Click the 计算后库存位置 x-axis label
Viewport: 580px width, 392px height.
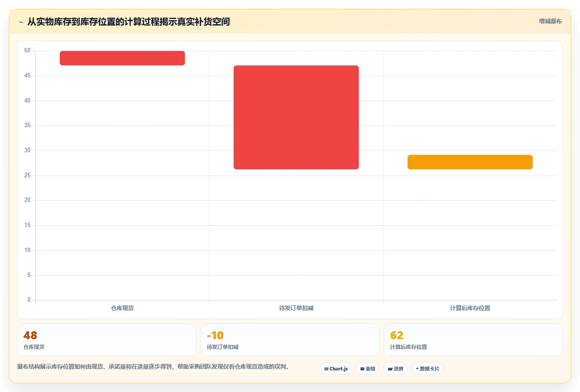pos(470,308)
